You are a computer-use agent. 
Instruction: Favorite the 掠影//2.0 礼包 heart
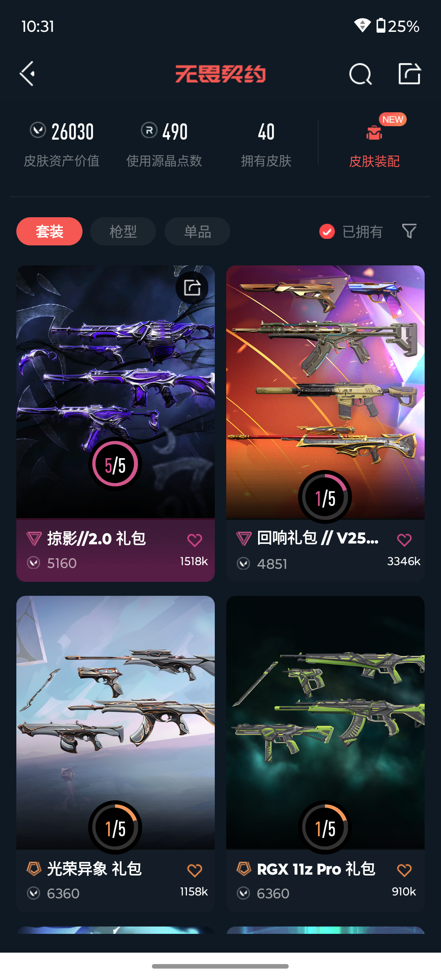(195, 540)
